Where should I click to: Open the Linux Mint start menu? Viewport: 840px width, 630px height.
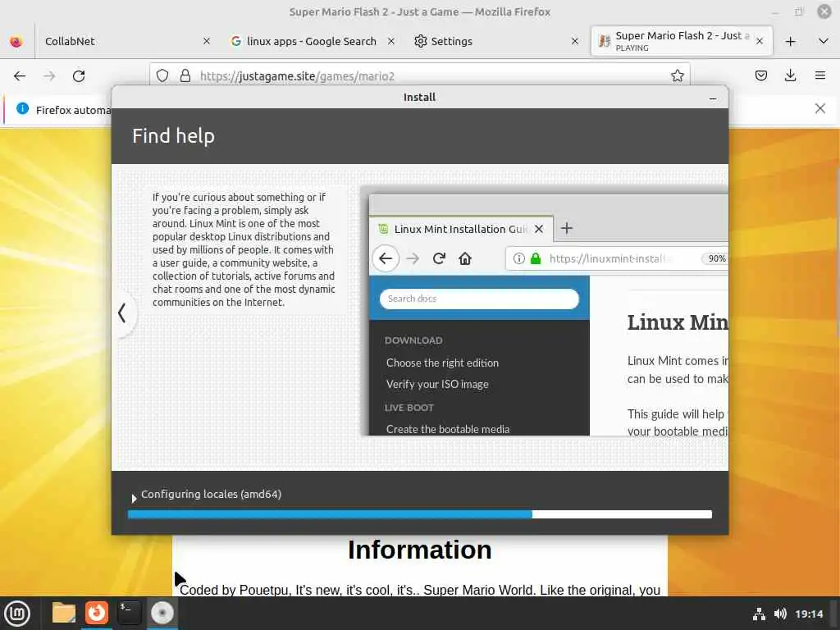click(x=17, y=613)
